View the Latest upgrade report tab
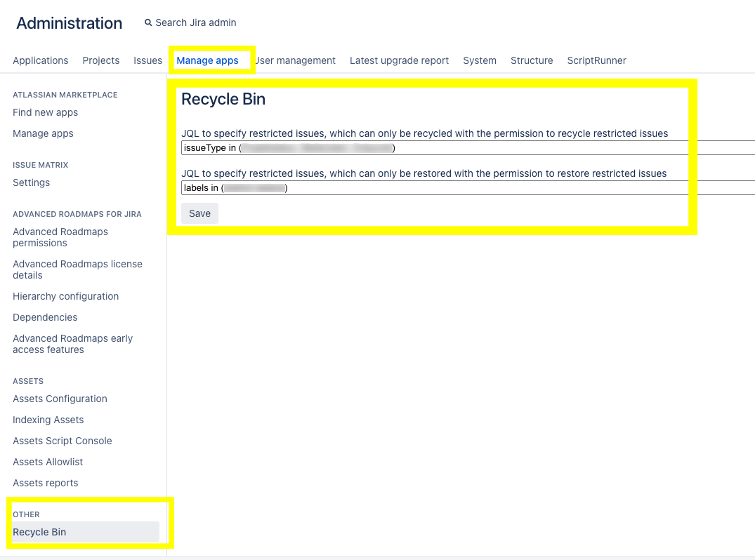The image size is (755, 560). [399, 60]
